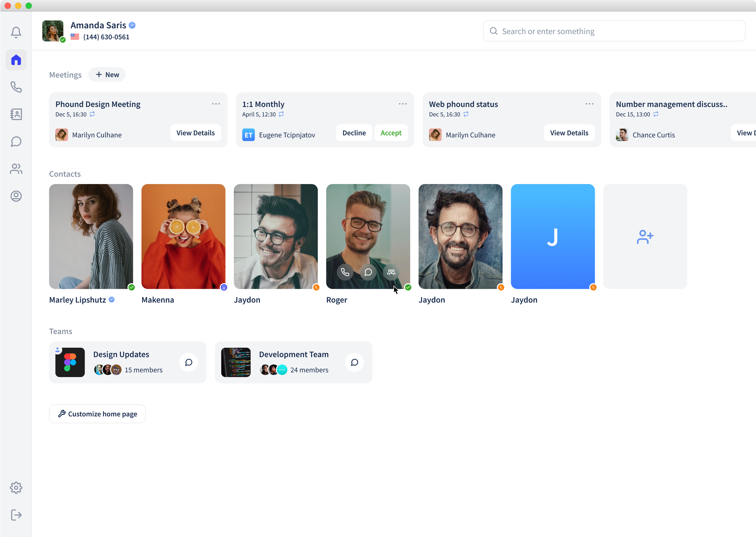This screenshot has height=537, width=756.
Task: Open chat for Design Updates team
Action: (189, 362)
